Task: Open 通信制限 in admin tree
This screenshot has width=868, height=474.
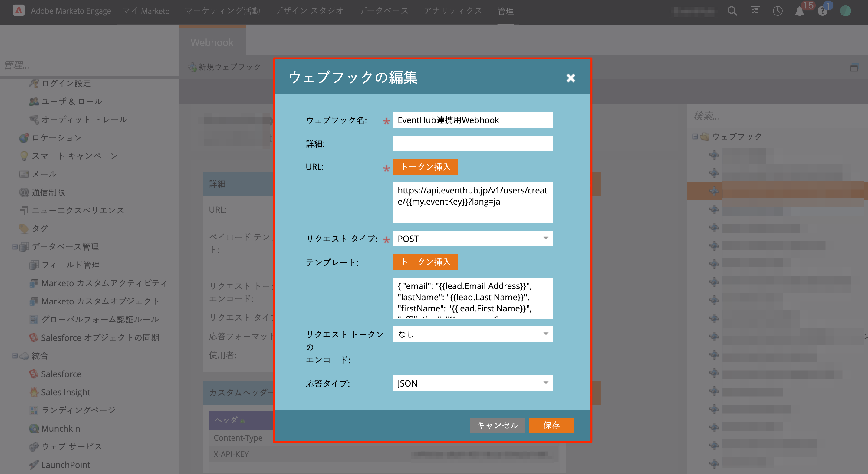Action: (48, 193)
